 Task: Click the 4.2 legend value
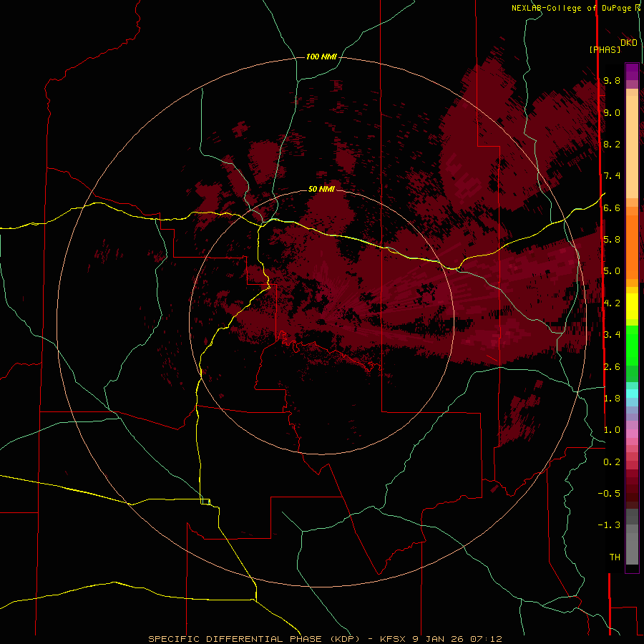tap(612, 303)
